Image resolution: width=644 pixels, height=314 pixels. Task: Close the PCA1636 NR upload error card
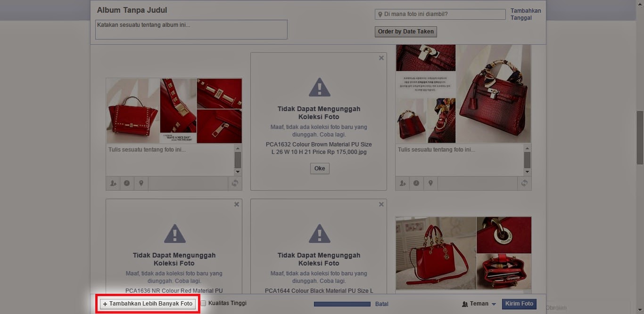point(237,204)
